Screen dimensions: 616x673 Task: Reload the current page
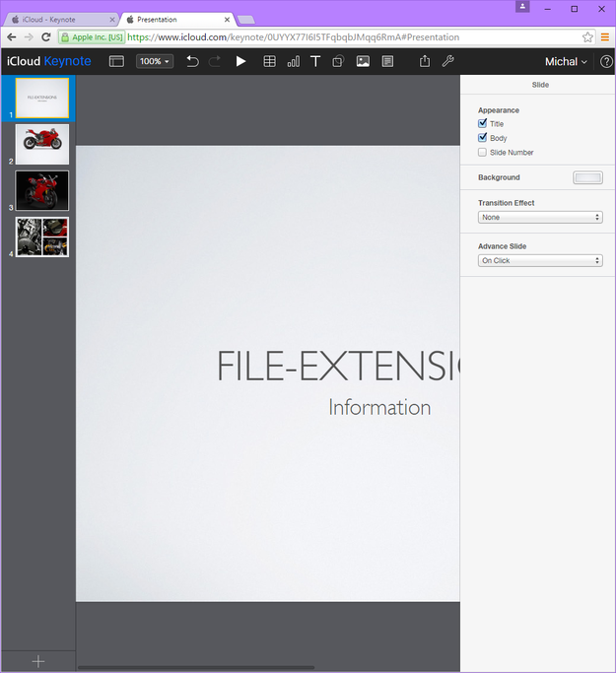click(x=46, y=37)
